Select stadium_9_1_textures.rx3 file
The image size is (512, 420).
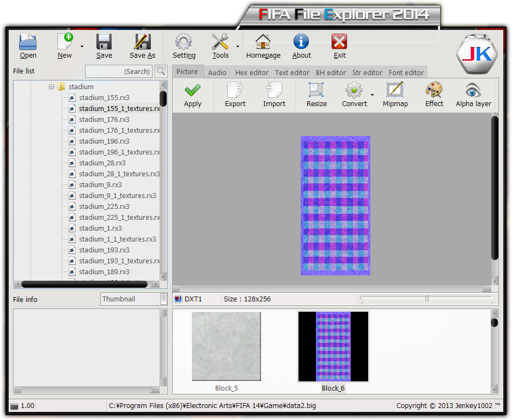[x=118, y=196]
